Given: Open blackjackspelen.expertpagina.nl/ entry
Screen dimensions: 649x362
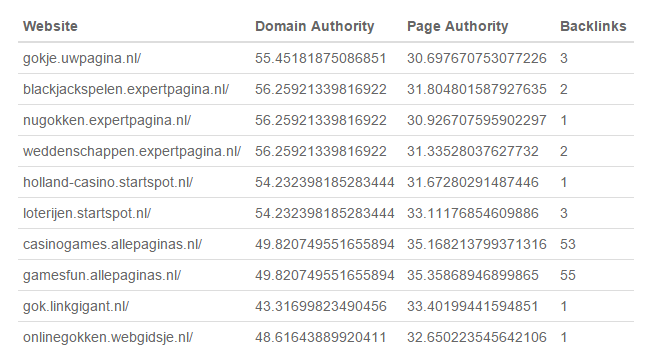Looking at the screenshot, I should click(x=126, y=89).
